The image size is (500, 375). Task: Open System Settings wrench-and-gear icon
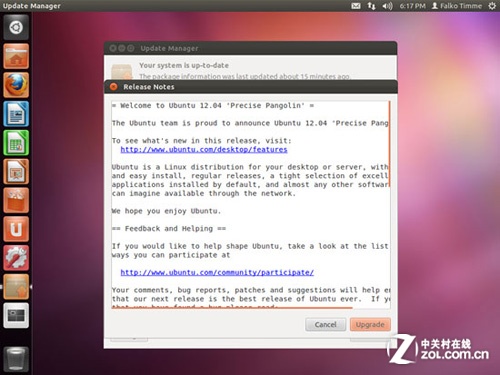point(16,258)
